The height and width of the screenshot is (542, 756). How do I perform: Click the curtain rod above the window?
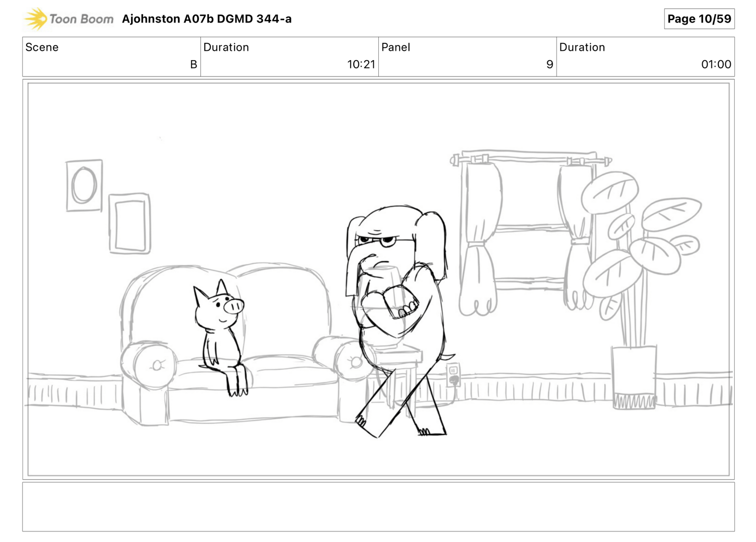coord(530,159)
